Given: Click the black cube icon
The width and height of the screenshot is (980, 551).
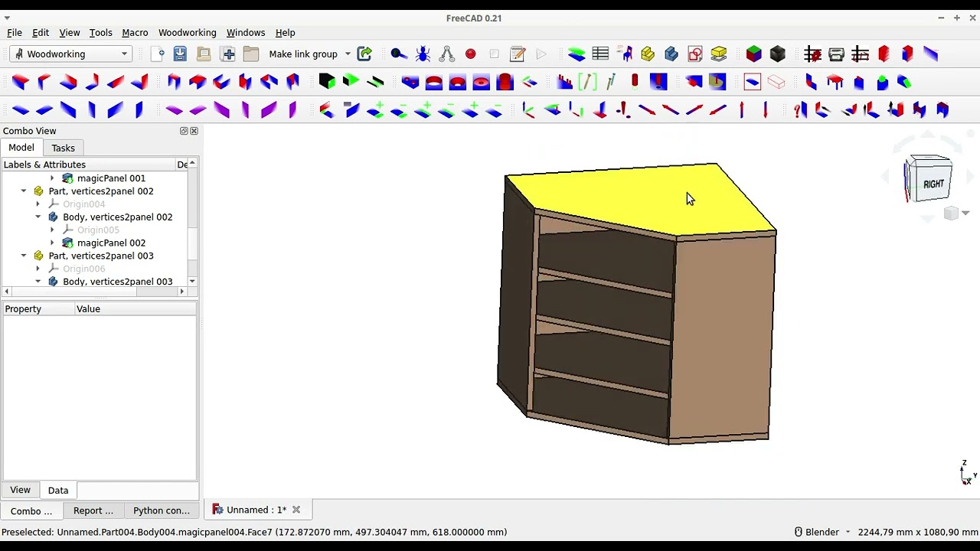Looking at the screenshot, I should tap(778, 54).
